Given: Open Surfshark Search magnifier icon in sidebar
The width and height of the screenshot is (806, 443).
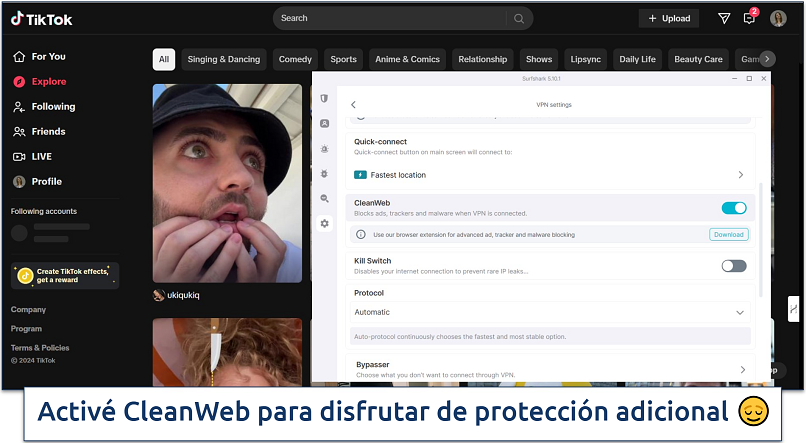Looking at the screenshot, I should (x=324, y=198).
